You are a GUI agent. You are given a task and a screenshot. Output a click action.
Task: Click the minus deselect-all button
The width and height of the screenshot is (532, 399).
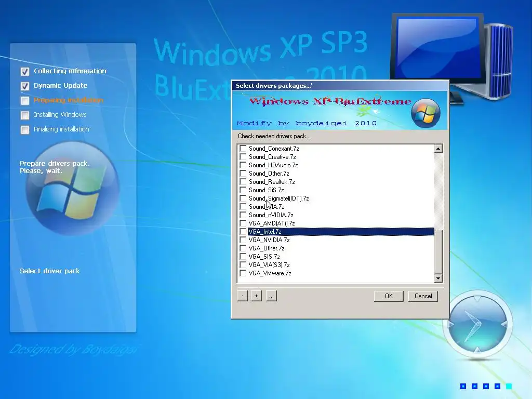point(242,296)
